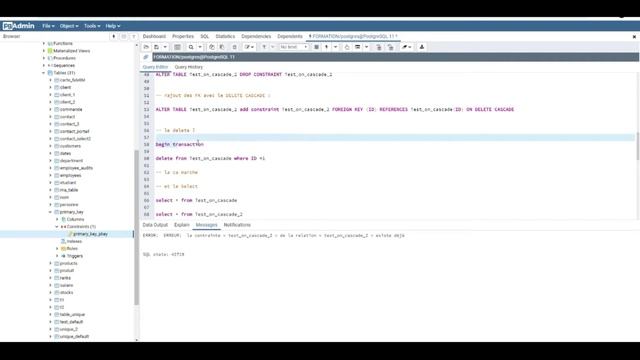
Task: Click the Filter funnel icon in query toolbar
Action: point(264,47)
